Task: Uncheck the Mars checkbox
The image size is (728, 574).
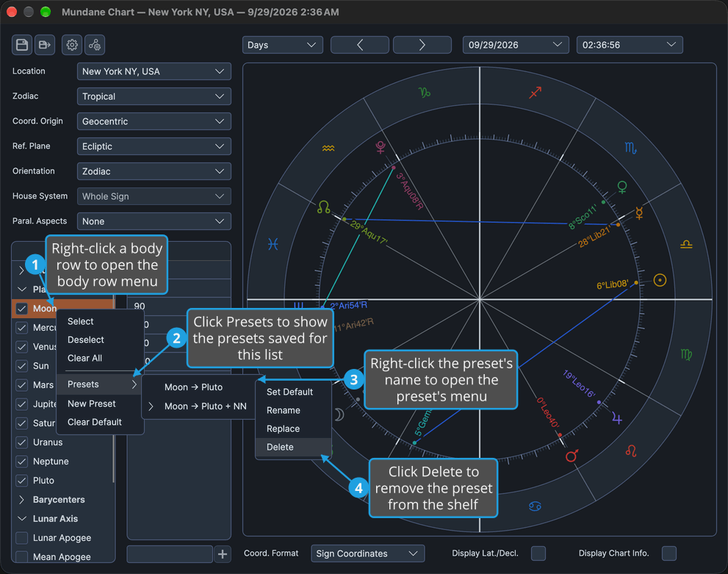Action: pos(22,385)
